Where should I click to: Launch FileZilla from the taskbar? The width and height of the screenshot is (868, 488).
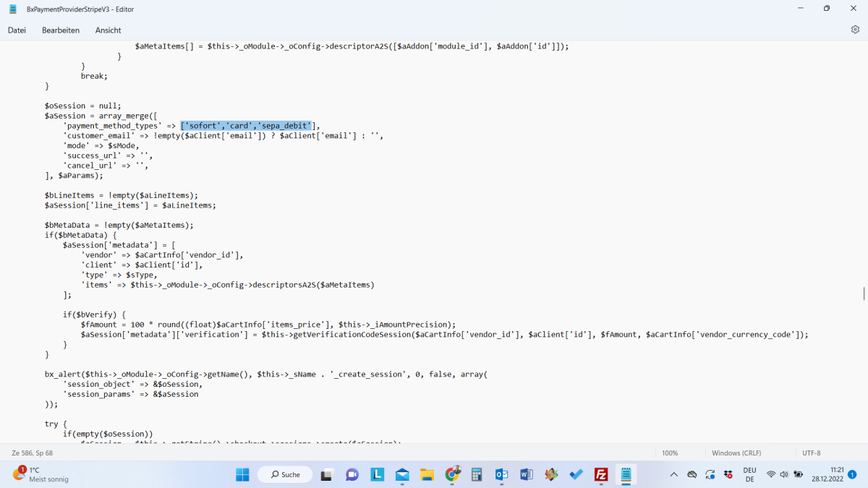pyautogui.click(x=600, y=474)
